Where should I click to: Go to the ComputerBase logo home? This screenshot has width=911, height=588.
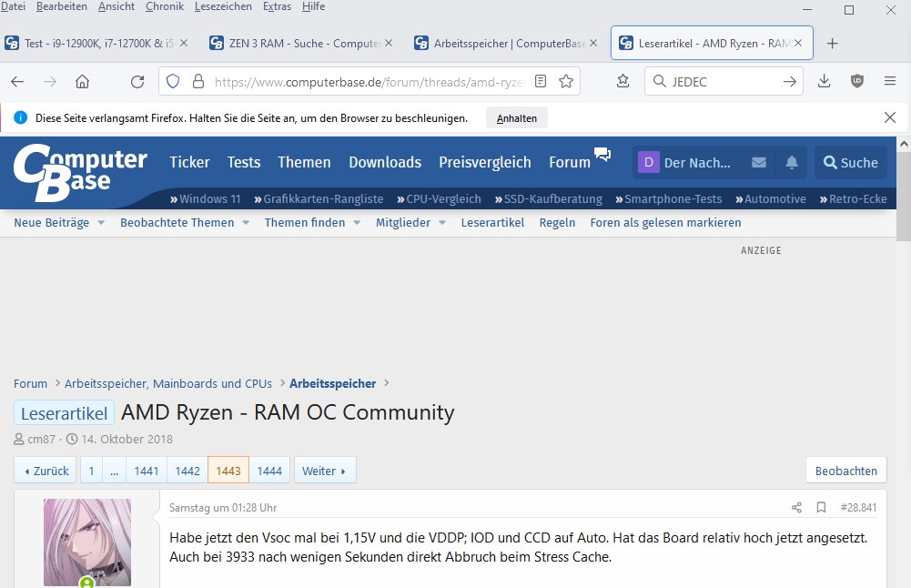pyautogui.click(x=79, y=173)
